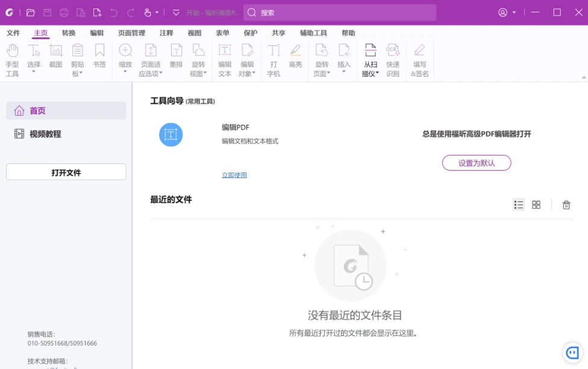Select the Hand tool (手型工具)
The width and height of the screenshot is (588, 369).
point(12,60)
